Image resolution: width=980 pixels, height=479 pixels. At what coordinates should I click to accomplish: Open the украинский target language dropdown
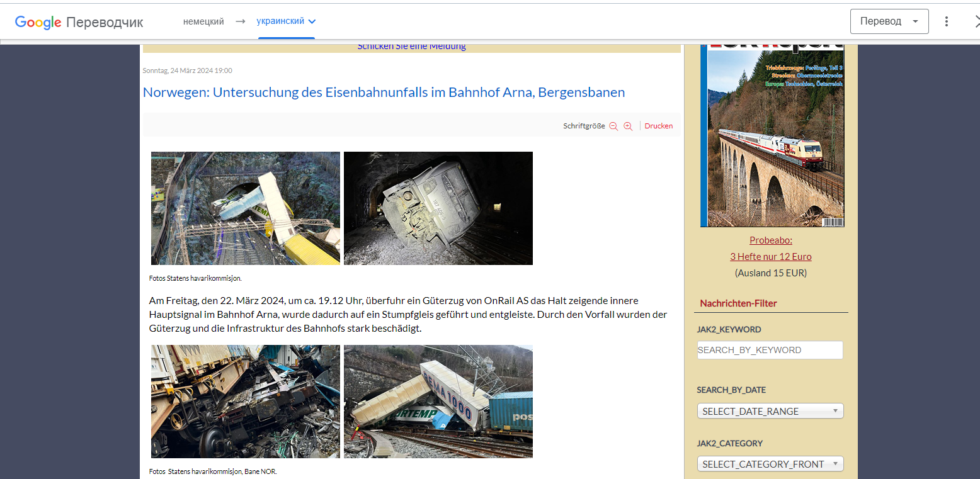287,21
